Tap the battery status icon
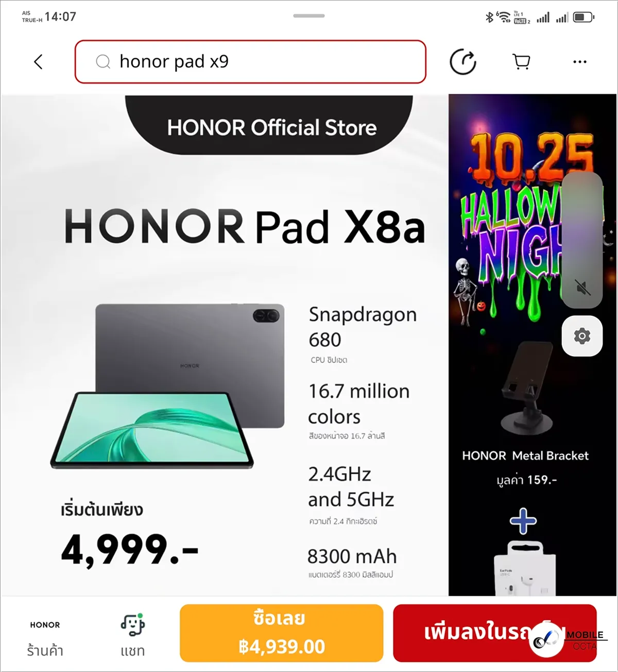This screenshot has height=672, width=618. tap(583, 18)
